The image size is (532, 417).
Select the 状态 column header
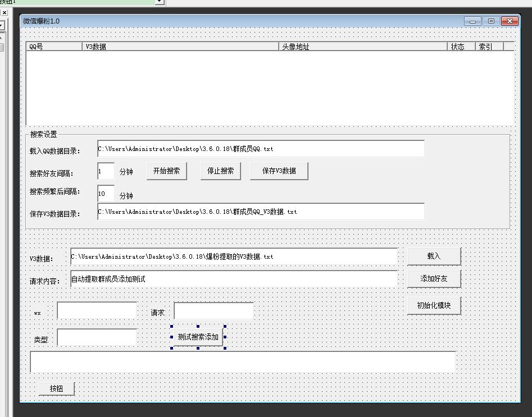(x=461, y=47)
